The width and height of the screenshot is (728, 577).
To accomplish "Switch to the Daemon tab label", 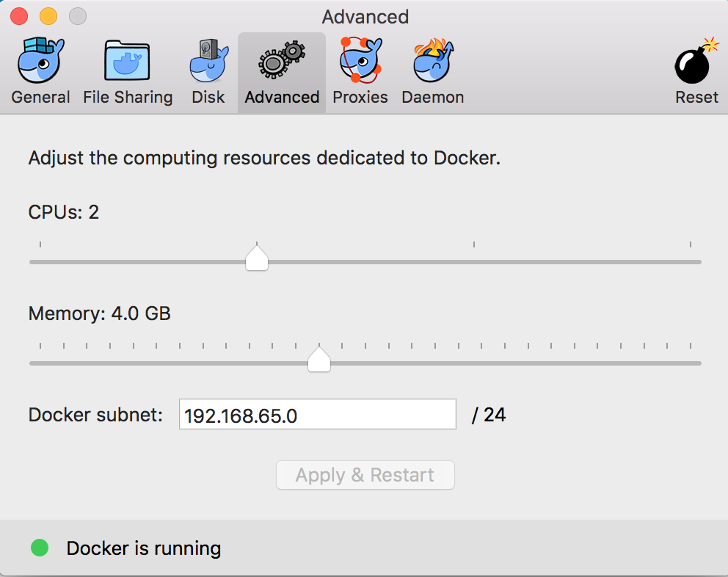I will point(433,97).
